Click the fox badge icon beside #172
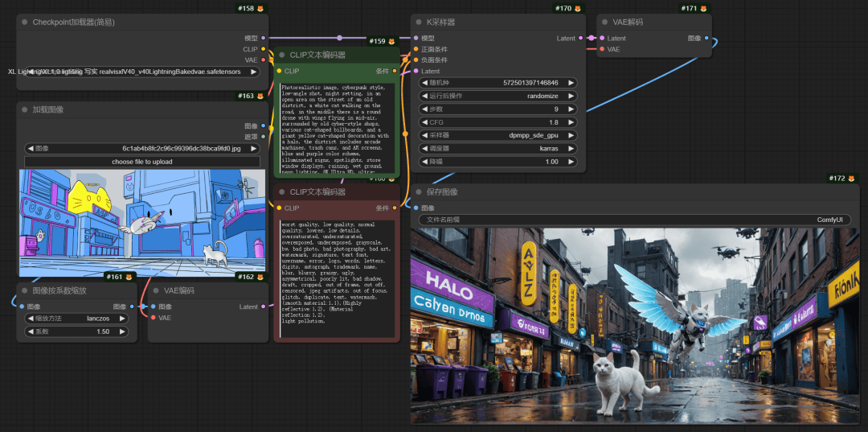The image size is (868, 432). 851,178
